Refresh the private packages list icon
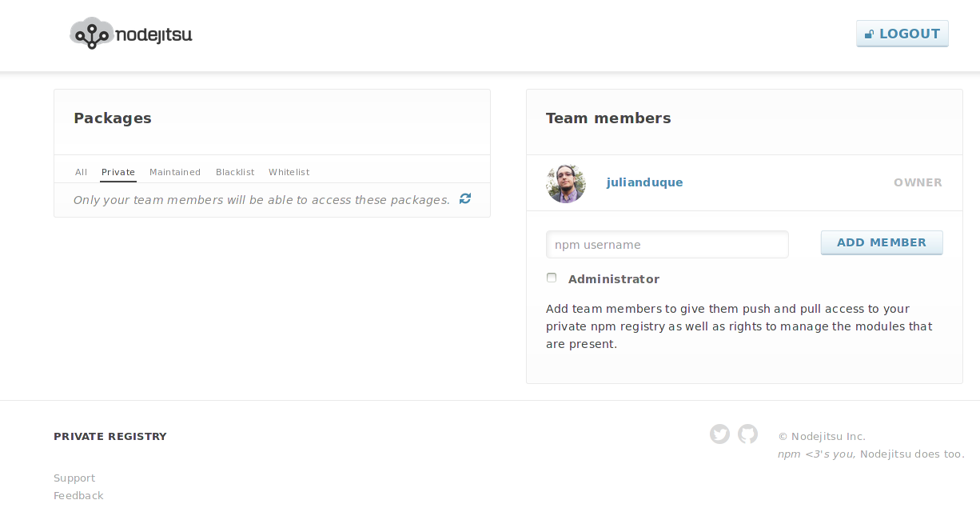 [465, 198]
